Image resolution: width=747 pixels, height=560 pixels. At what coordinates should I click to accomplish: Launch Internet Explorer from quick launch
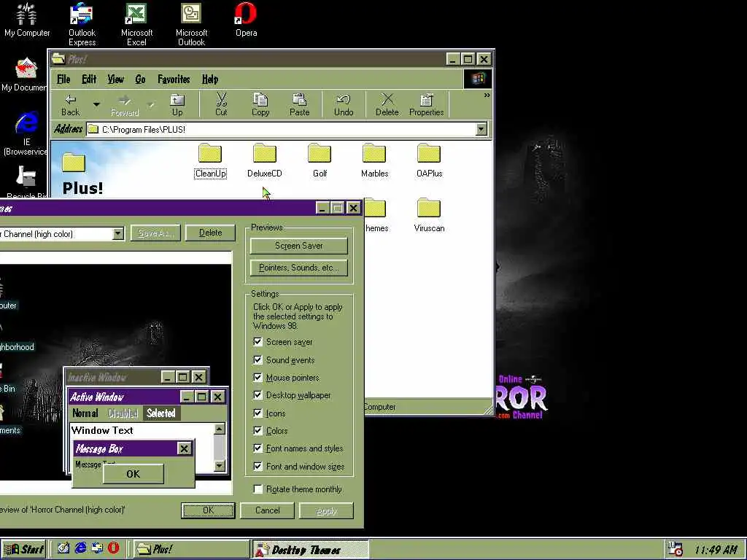click(80, 548)
